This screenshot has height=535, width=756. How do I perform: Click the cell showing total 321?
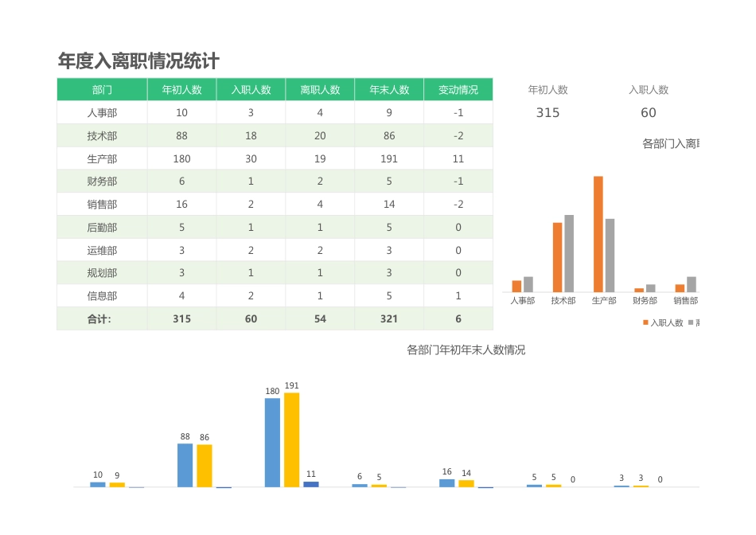[x=388, y=318]
